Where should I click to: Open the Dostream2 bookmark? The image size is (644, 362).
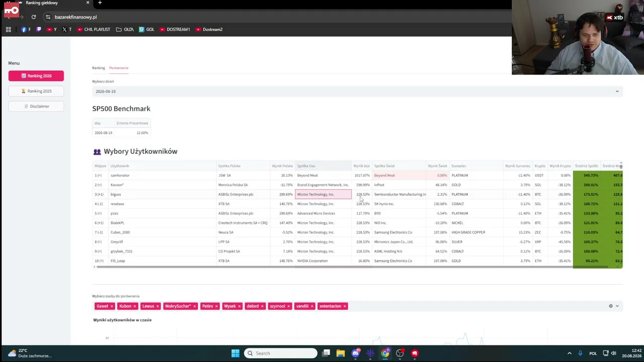point(209,30)
